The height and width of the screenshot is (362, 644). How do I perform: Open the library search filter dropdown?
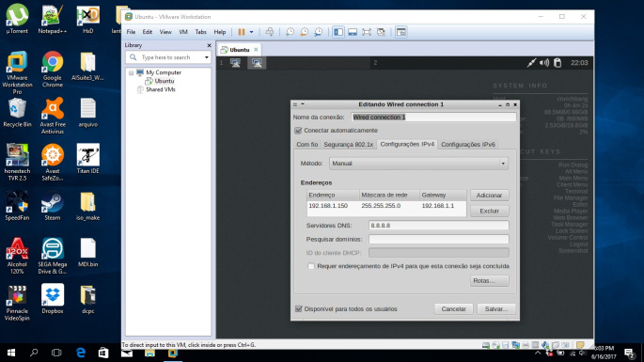[207, 57]
